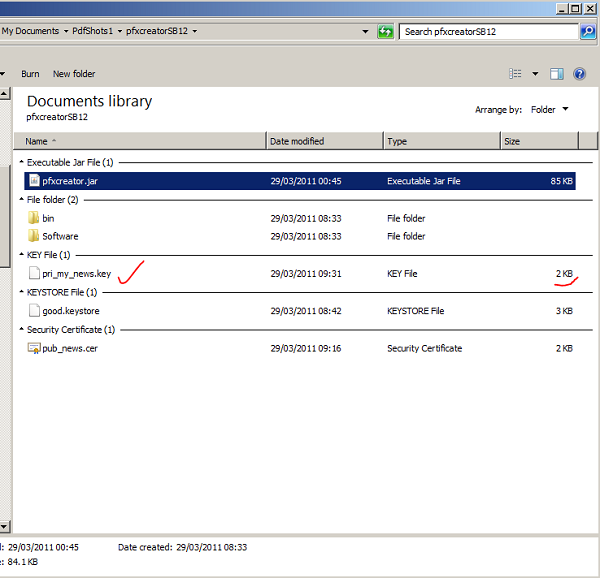Click the 85 KB size of pfxcreator.jar
Image resolution: width=600 pixels, height=578 pixels.
pyautogui.click(x=561, y=181)
